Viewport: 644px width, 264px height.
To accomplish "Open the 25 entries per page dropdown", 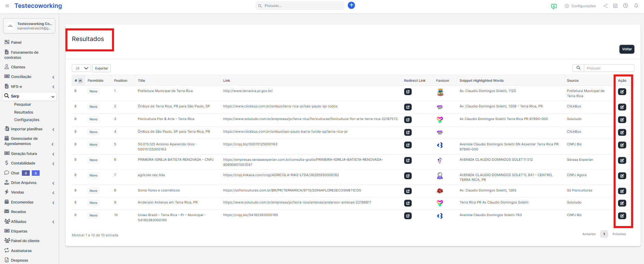I will 81,68.
